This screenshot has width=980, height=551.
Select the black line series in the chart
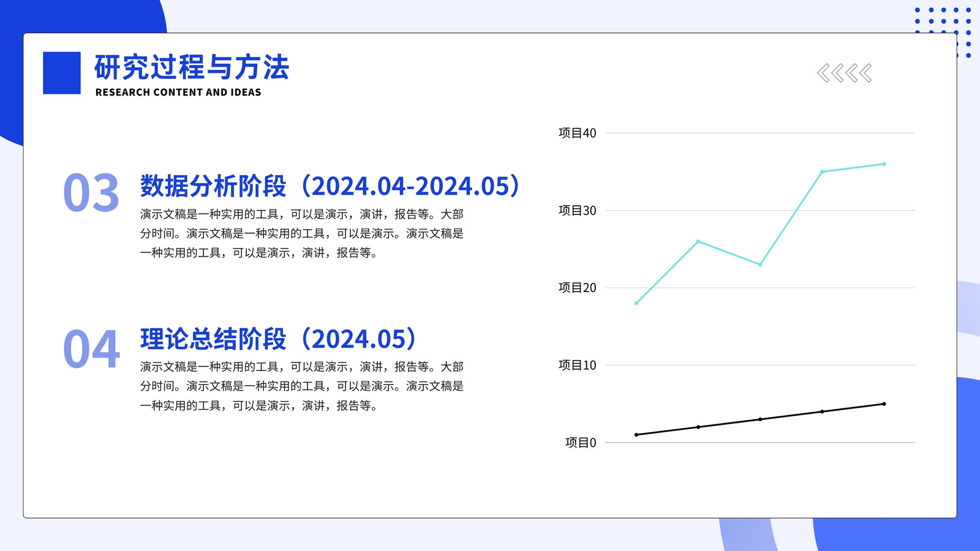pos(760,419)
